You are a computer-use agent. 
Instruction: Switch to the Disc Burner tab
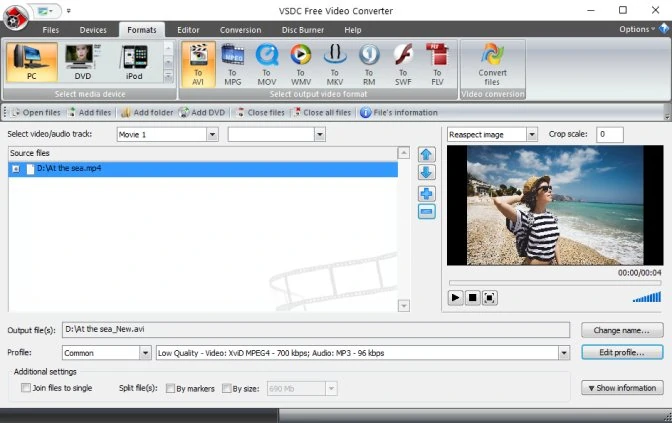point(303,30)
